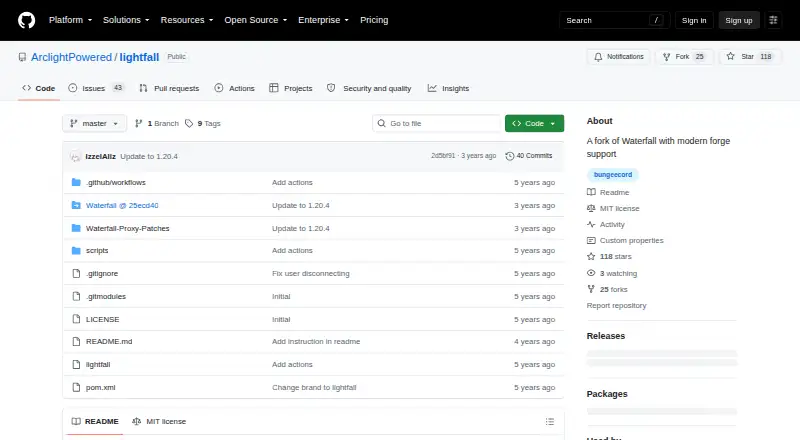Fork the repository with the Fork button
This screenshot has width=800, height=440.
coord(685,57)
